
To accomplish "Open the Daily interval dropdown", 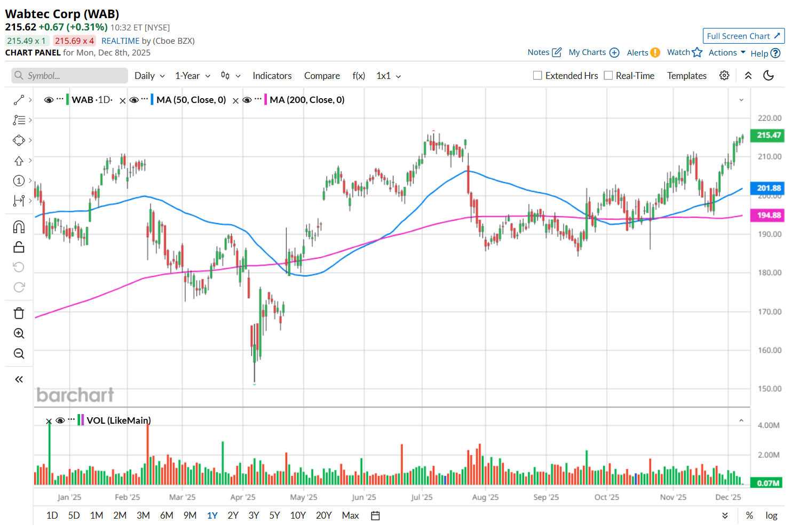I will point(149,76).
